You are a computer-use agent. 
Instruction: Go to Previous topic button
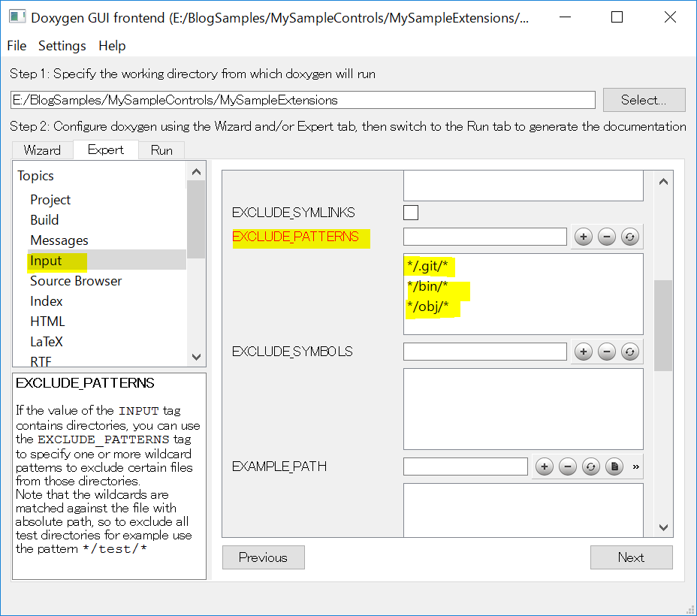[x=263, y=557]
